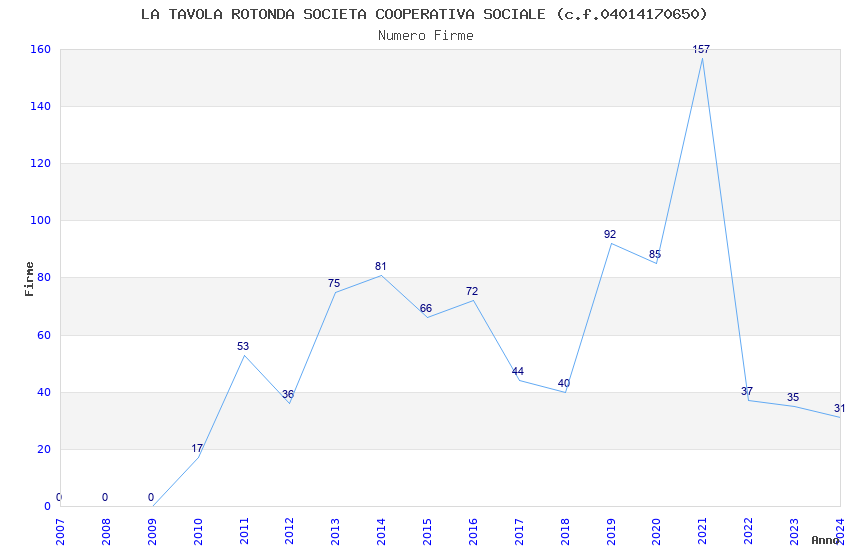Click the y-axis title Firme
This screenshot has width=850, height=550.
coord(29,279)
